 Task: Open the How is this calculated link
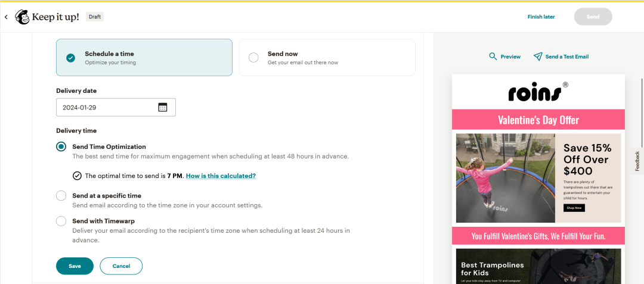tap(221, 176)
